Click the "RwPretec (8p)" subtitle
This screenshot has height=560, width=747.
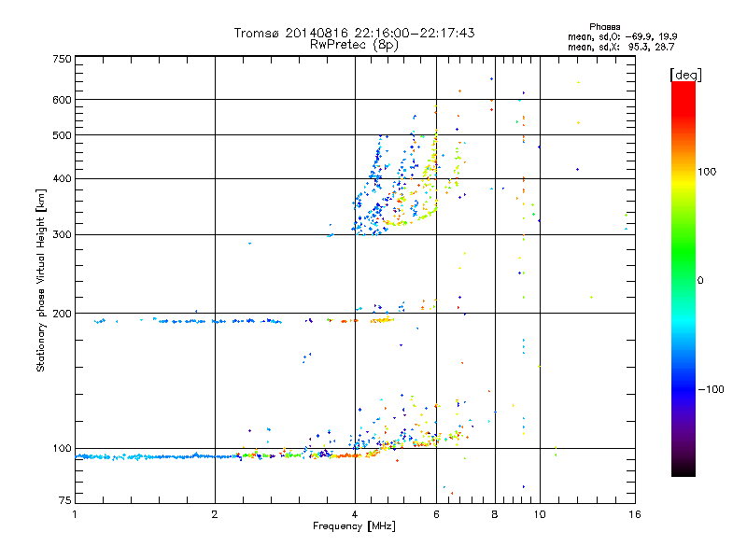coord(354,45)
